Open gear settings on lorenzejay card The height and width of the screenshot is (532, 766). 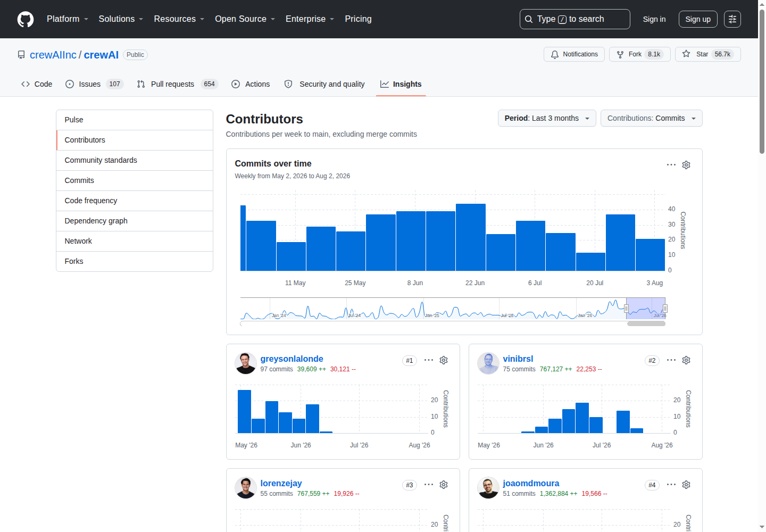pyautogui.click(x=444, y=485)
